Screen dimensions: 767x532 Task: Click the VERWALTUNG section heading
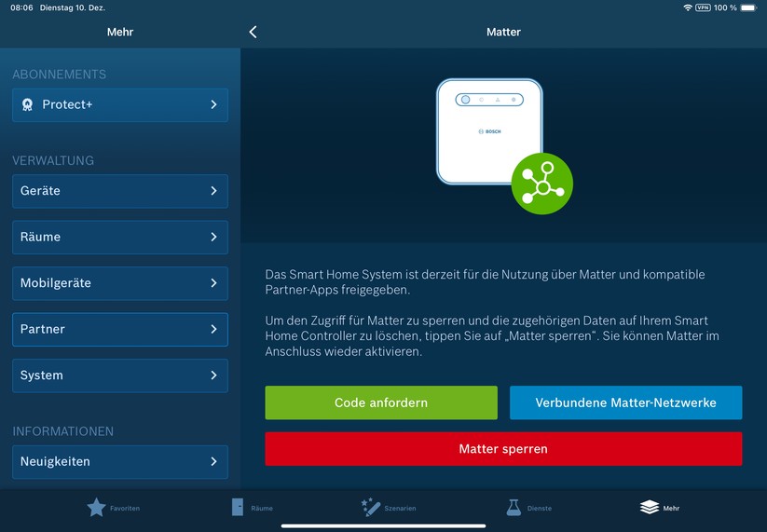tap(53, 160)
